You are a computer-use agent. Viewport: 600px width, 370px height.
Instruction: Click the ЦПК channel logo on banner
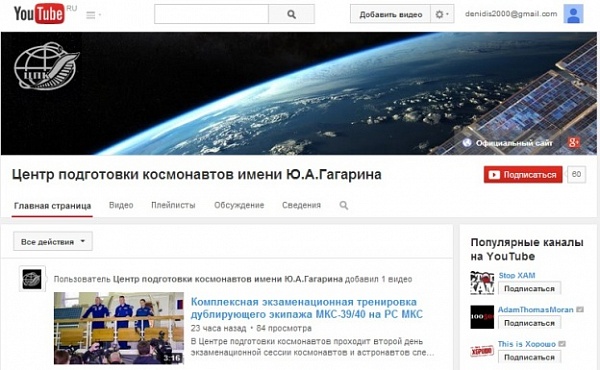[46, 66]
